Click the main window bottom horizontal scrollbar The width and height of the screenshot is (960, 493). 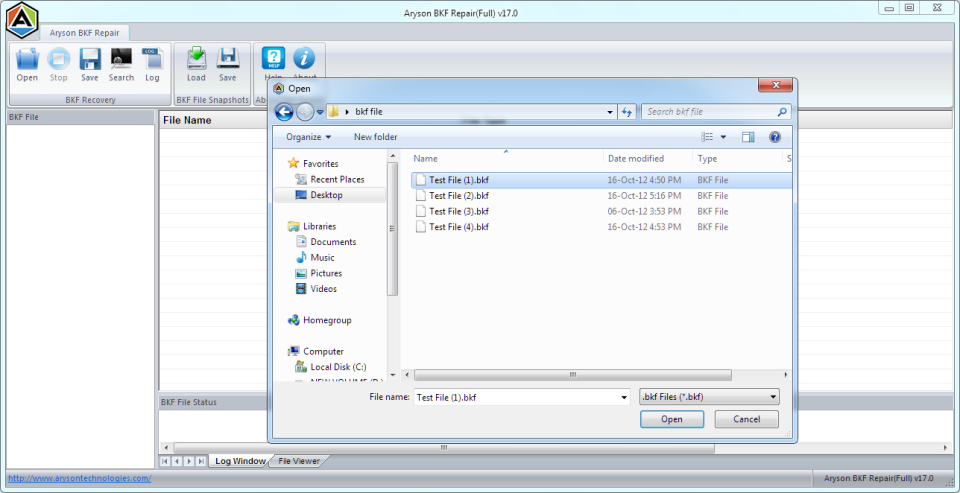444,448
